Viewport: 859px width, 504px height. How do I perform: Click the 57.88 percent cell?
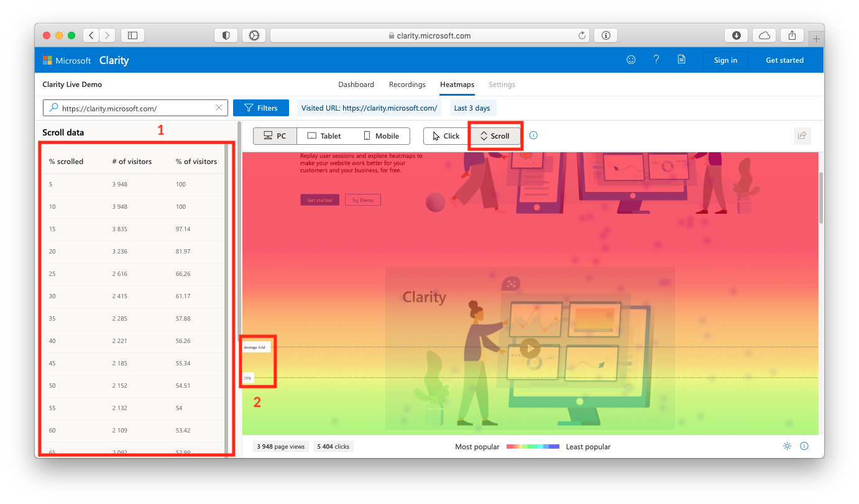coord(183,319)
